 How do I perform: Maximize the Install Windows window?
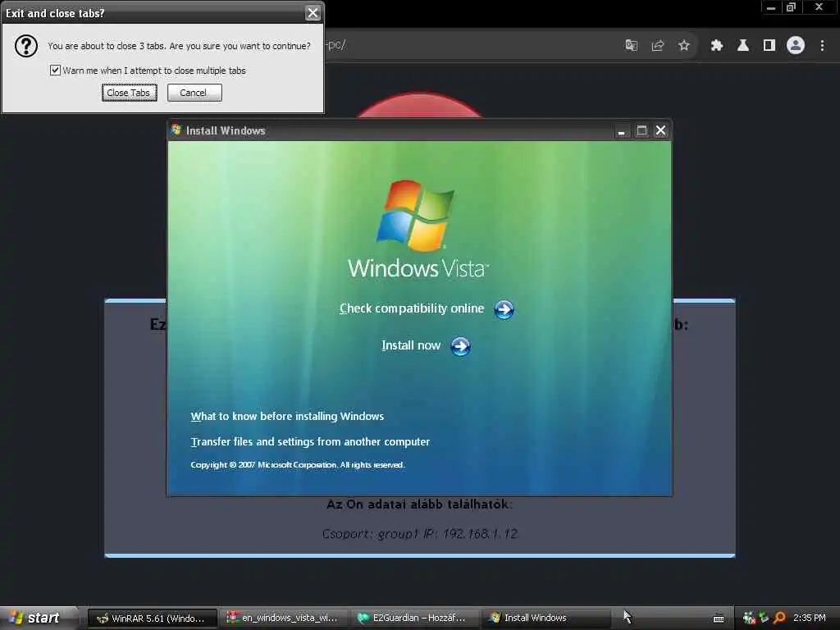(x=641, y=130)
